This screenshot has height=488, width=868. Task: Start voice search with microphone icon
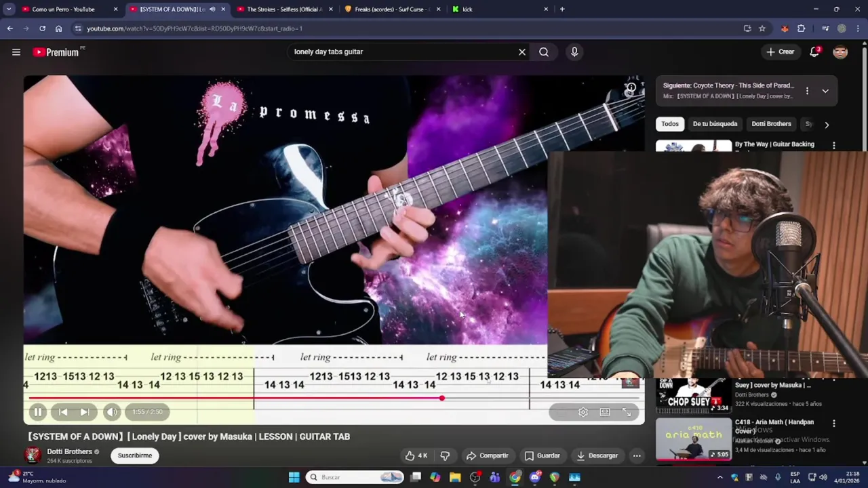click(x=574, y=52)
